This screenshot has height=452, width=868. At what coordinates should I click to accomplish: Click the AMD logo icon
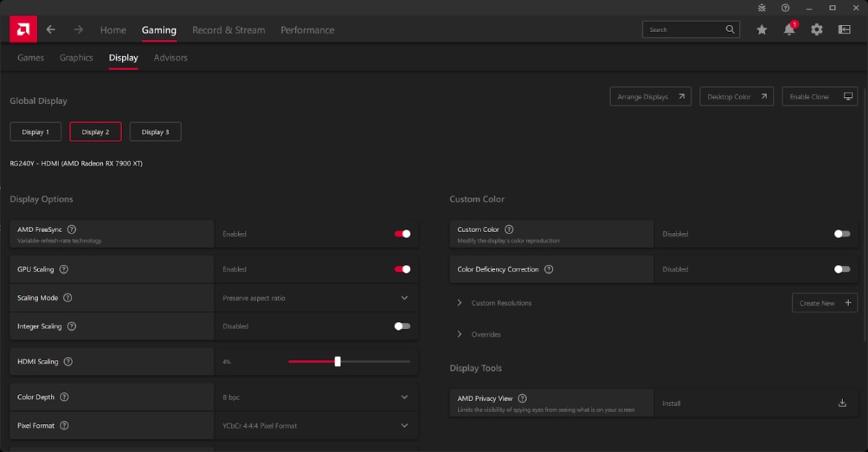coord(23,30)
